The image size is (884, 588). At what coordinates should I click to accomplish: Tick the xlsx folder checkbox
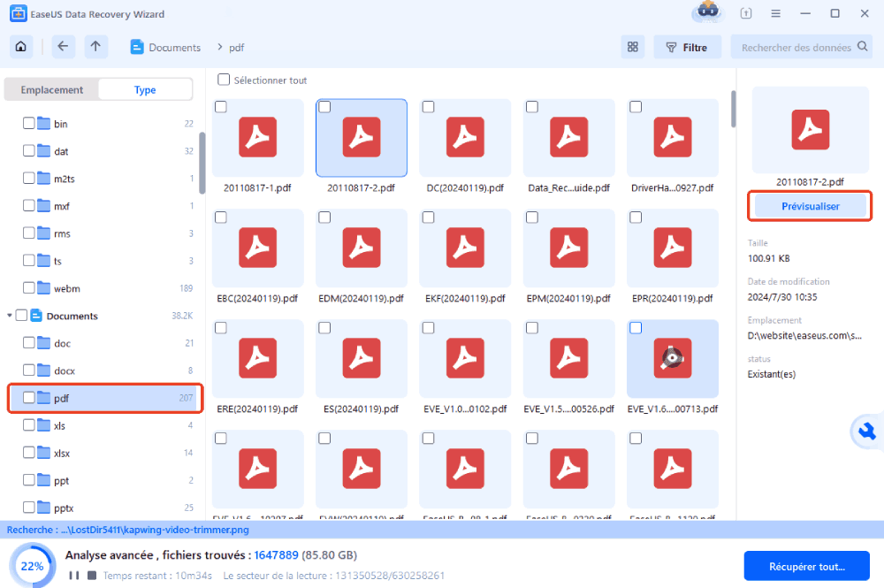tap(29, 452)
